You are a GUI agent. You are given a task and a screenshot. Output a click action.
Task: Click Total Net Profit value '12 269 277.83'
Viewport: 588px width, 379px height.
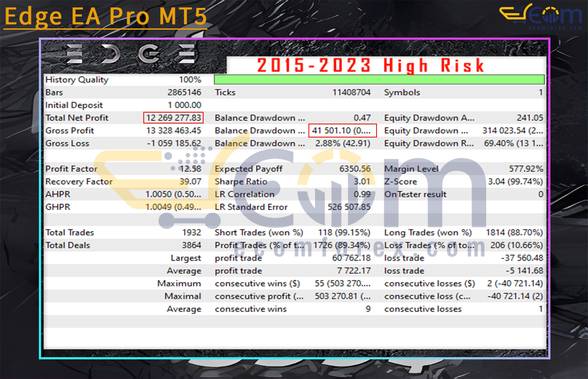[173, 118]
